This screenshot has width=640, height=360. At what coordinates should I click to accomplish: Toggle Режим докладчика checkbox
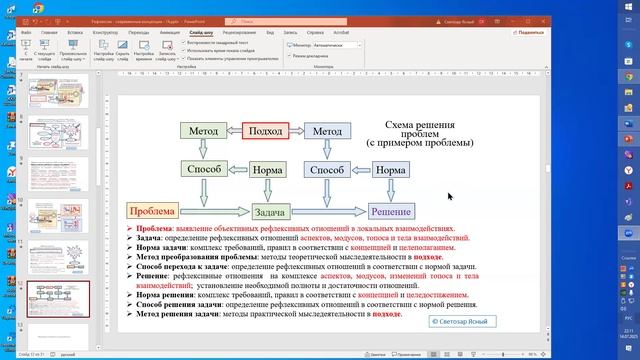coord(290,56)
